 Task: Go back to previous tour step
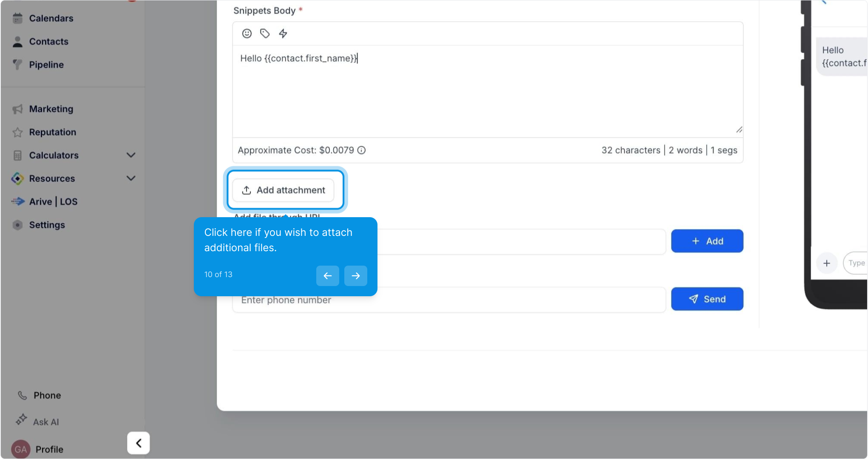pyautogui.click(x=327, y=276)
